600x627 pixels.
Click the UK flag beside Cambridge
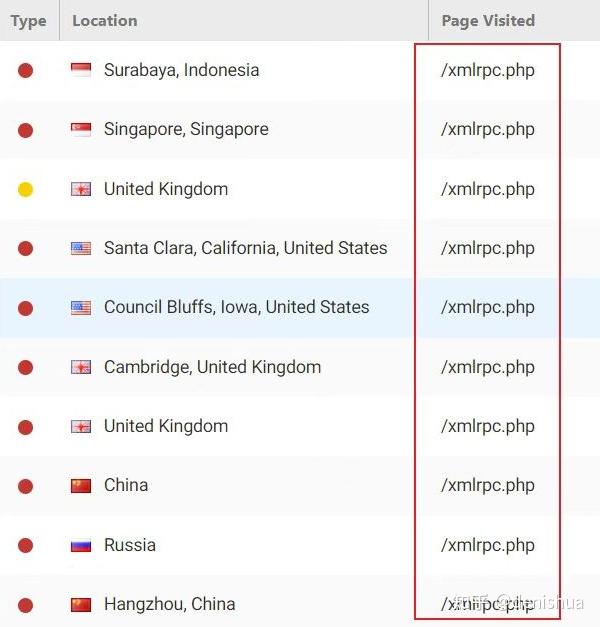pyautogui.click(x=81, y=367)
